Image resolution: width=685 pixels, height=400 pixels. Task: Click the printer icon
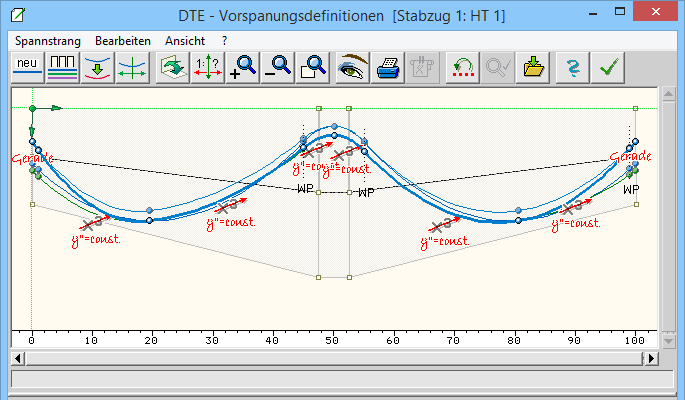pos(388,67)
